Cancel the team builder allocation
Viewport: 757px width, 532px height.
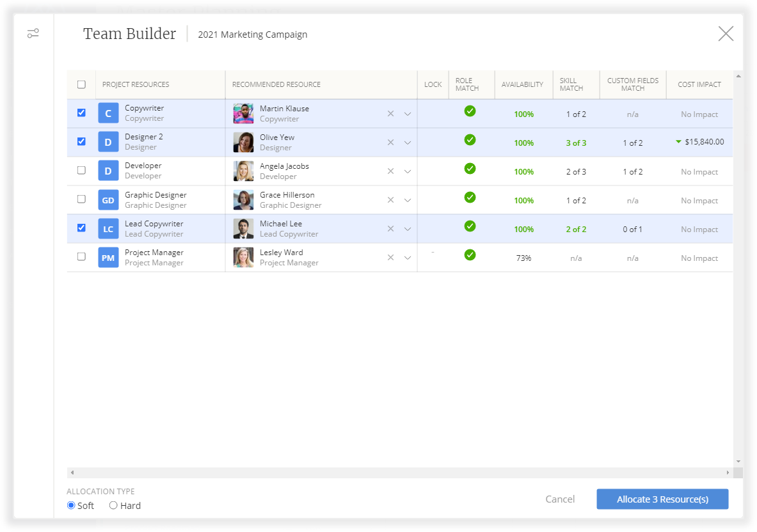[560, 499]
